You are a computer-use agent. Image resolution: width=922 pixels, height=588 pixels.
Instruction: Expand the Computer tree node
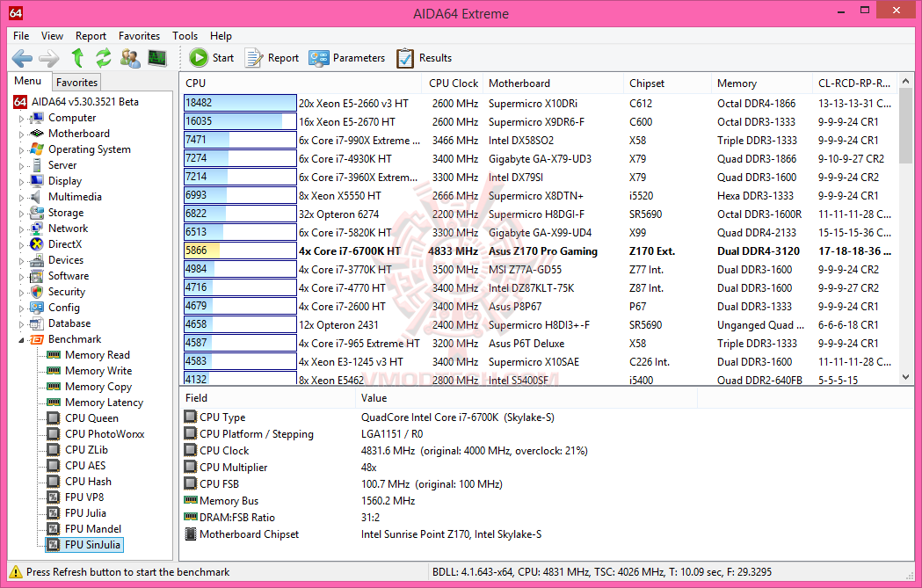(22, 119)
